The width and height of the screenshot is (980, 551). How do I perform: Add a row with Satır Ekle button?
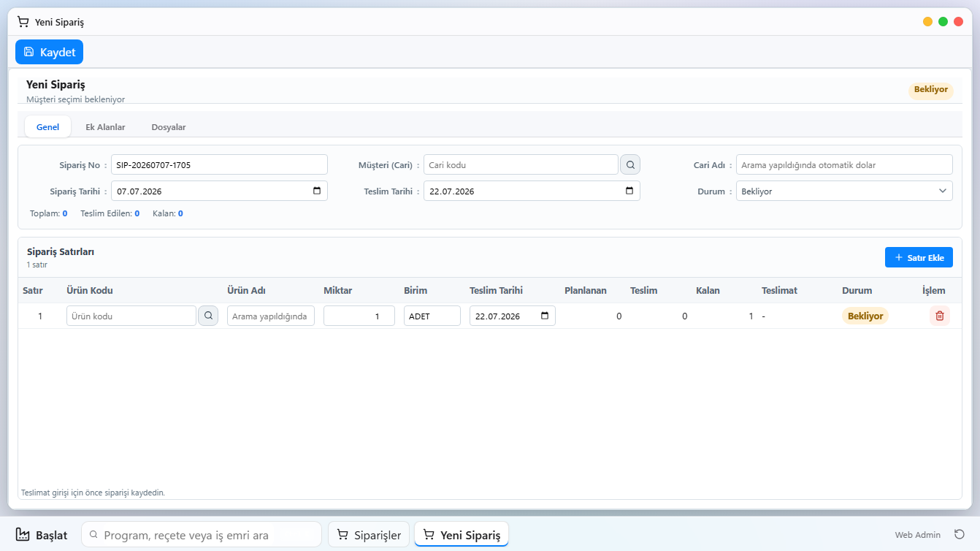point(919,257)
